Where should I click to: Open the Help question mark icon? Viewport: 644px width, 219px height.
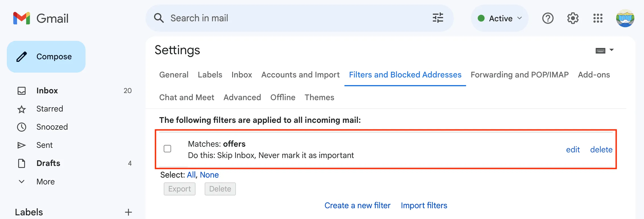548,18
